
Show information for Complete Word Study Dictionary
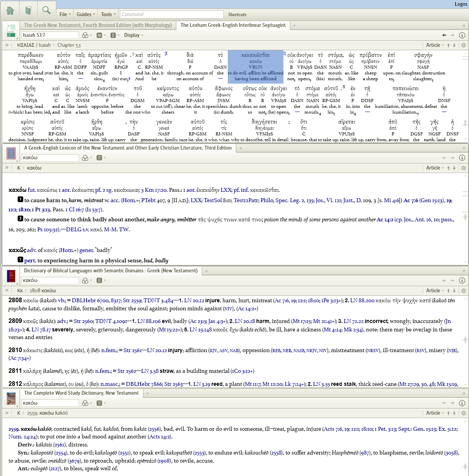462,403
